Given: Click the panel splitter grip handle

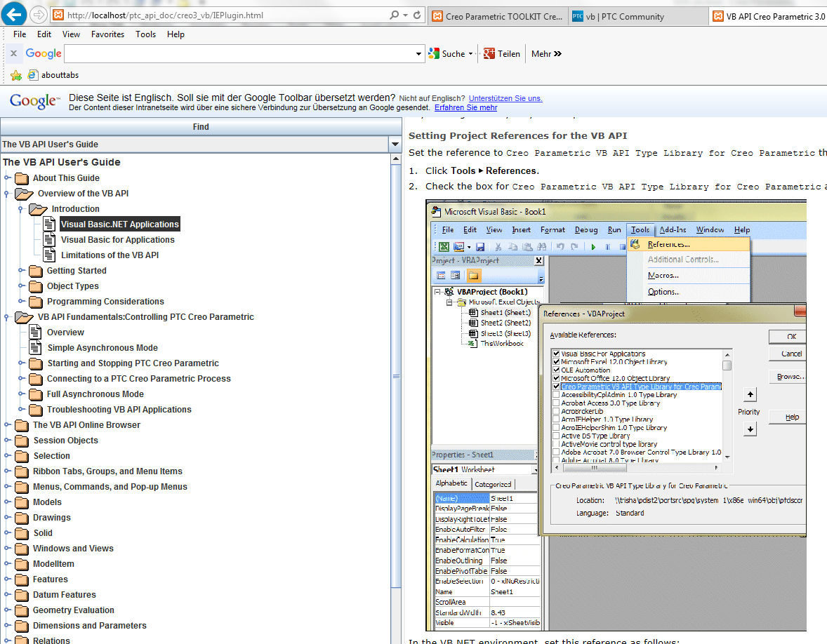Looking at the screenshot, I should tap(396, 376).
